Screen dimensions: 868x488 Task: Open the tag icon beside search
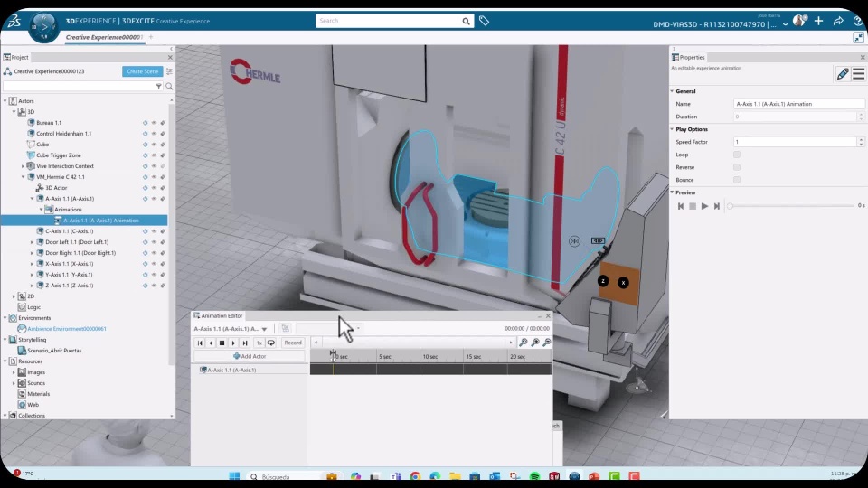[484, 21]
